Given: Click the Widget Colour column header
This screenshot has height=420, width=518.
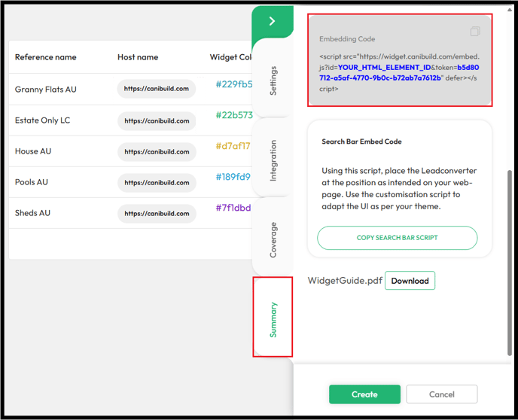Looking at the screenshot, I should click(x=231, y=57).
